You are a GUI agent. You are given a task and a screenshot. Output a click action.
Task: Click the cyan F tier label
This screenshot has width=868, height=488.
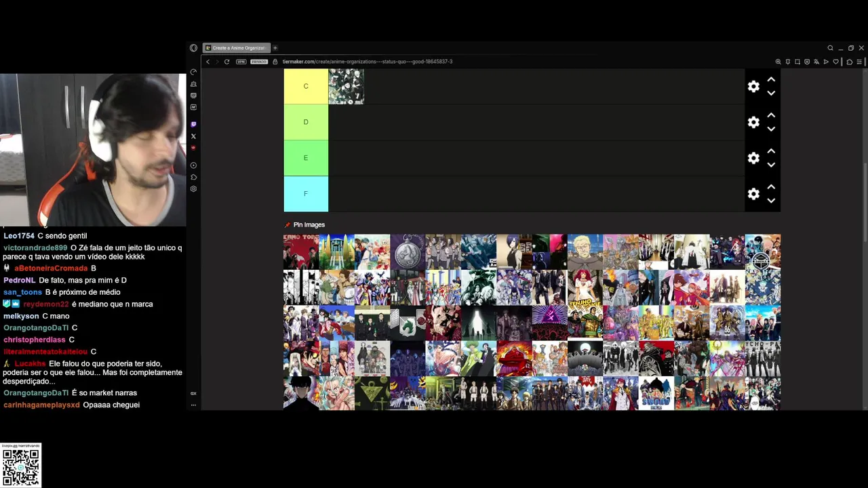click(x=306, y=194)
